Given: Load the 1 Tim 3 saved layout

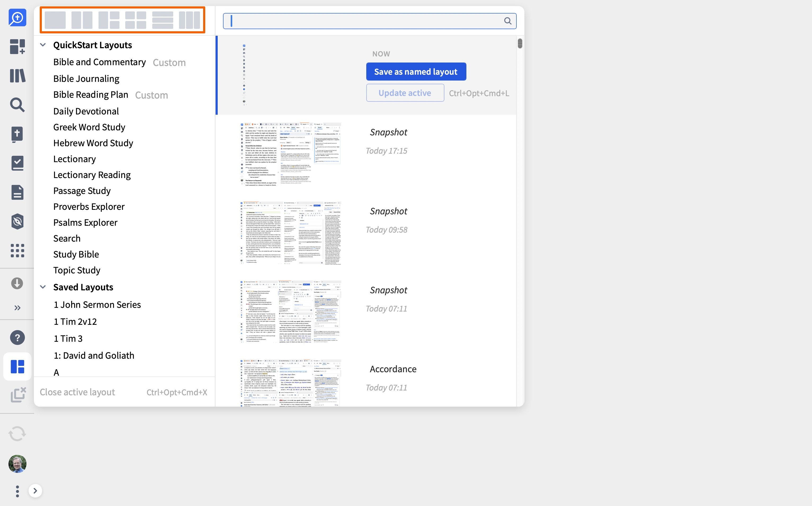Looking at the screenshot, I should pyautogui.click(x=68, y=338).
